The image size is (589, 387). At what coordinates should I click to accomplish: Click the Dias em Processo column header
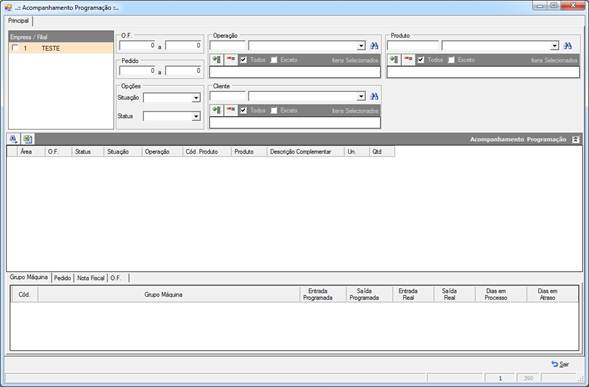click(x=501, y=294)
